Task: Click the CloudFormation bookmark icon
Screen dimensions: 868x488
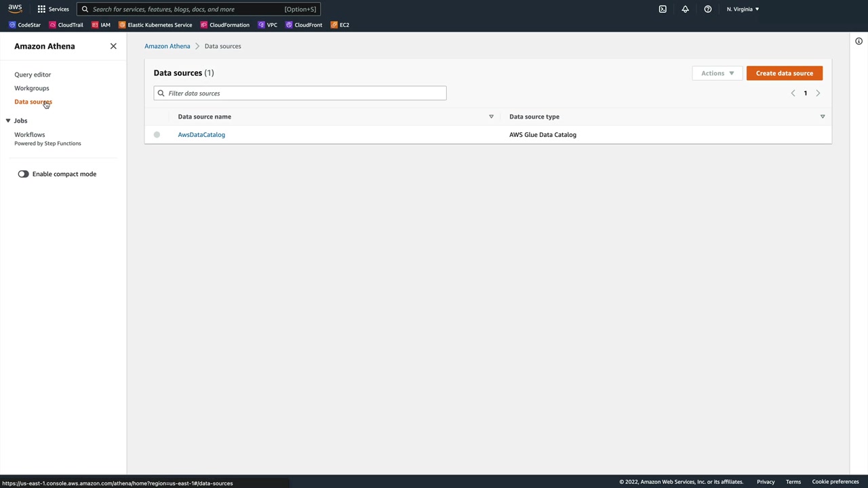Action: pyautogui.click(x=204, y=25)
